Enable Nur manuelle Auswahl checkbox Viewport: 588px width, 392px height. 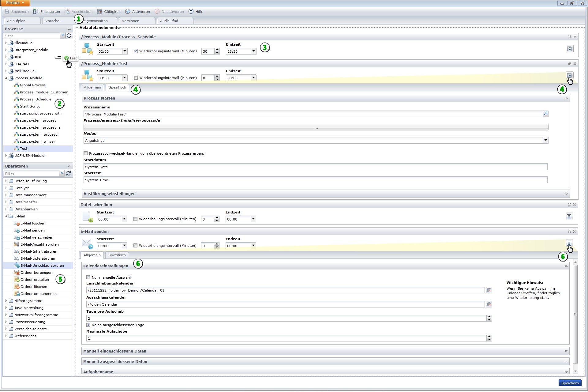pos(88,277)
